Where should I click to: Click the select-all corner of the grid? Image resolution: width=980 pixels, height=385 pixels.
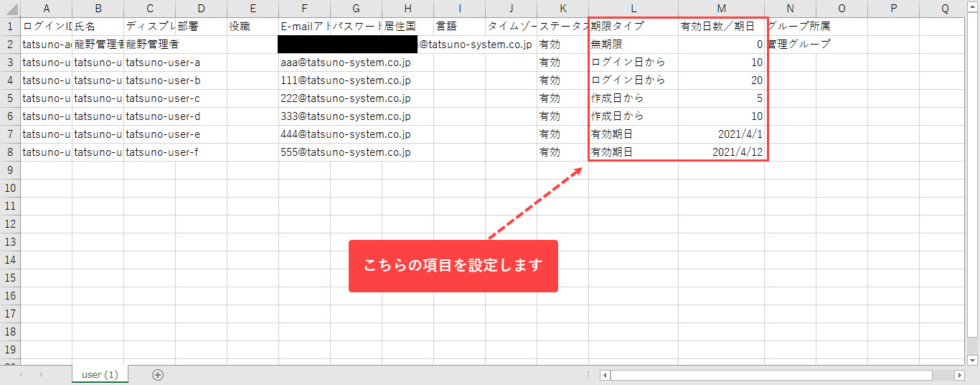(10, 9)
